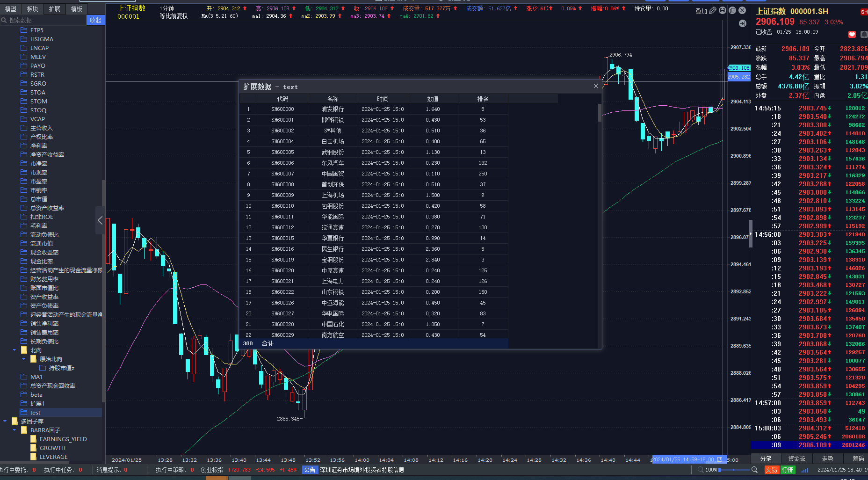
Task: Click the round X icon beside overlay tools
Action: coord(742,10)
